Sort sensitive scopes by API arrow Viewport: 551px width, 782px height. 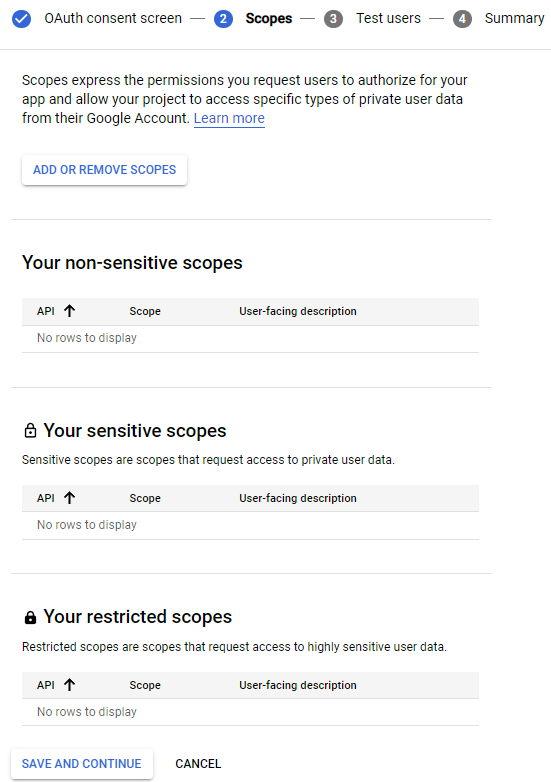[70, 498]
